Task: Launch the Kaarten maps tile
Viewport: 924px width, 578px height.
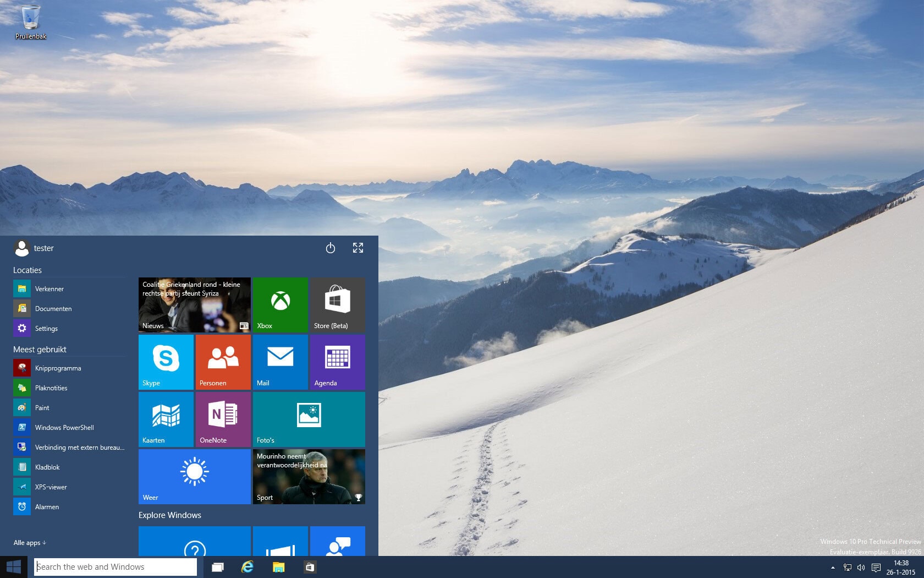Action: (x=166, y=419)
